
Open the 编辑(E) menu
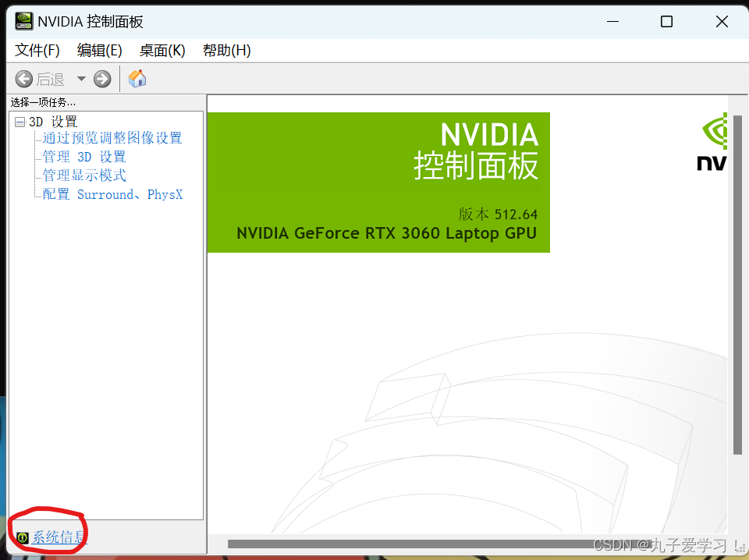coord(99,50)
